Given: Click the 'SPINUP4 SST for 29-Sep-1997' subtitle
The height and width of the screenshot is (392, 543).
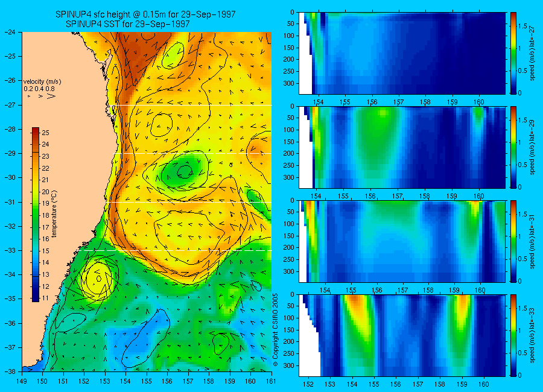Looking at the screenshot, I should [x=128, y=24].
